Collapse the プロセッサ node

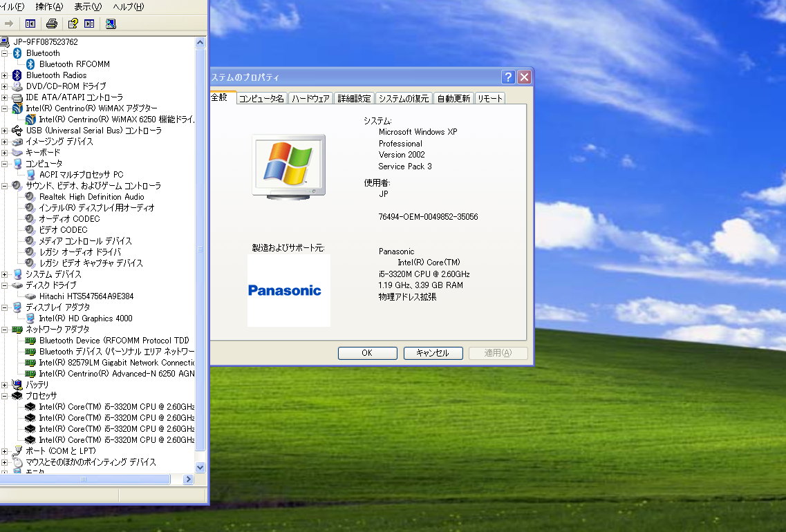[5, 396]
